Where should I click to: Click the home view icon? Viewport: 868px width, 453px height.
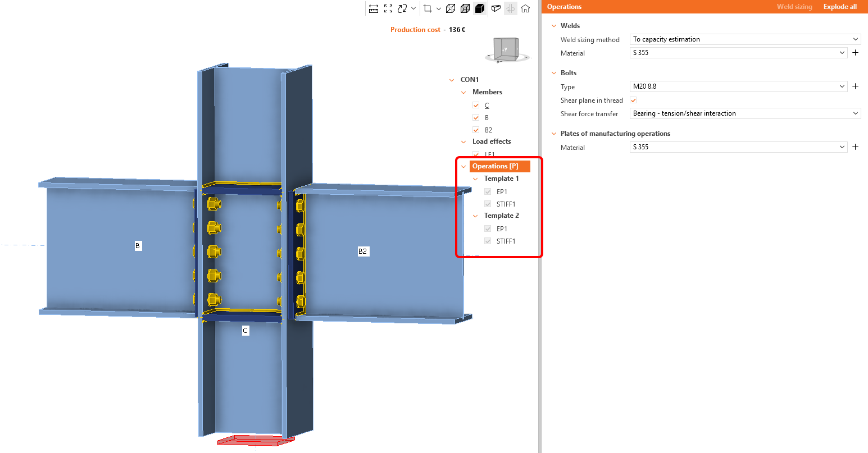coord(525,8)
